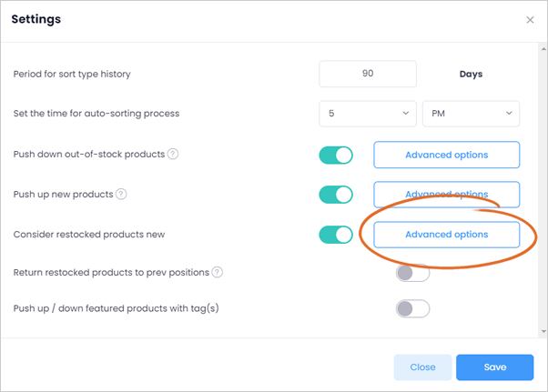Disable Push down out-of-stock products toggle

click(x=336, y=155)
